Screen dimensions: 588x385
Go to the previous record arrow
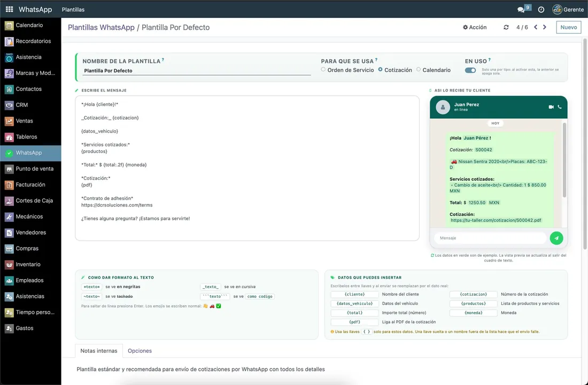536,27
